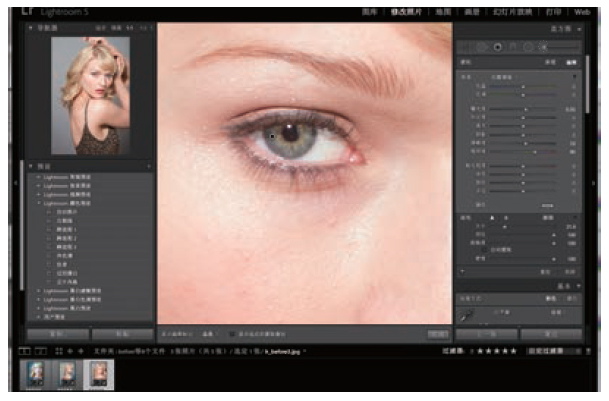Open the 打印 Print module

553,12
